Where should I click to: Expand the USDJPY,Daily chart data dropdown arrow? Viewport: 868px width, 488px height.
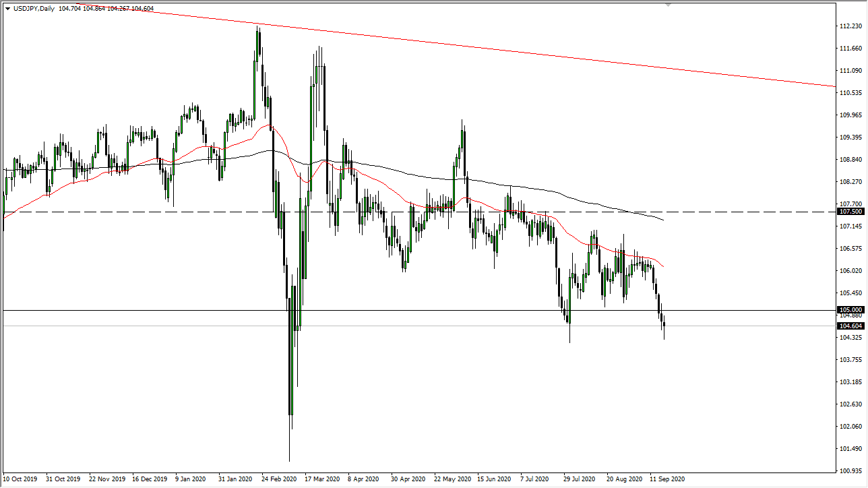pos(7,9)
